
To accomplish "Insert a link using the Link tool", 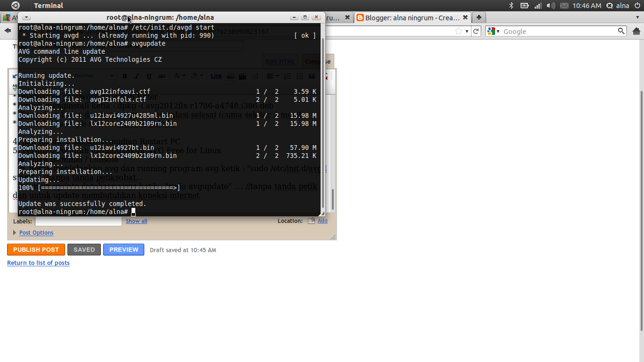I will coord(216,76).
